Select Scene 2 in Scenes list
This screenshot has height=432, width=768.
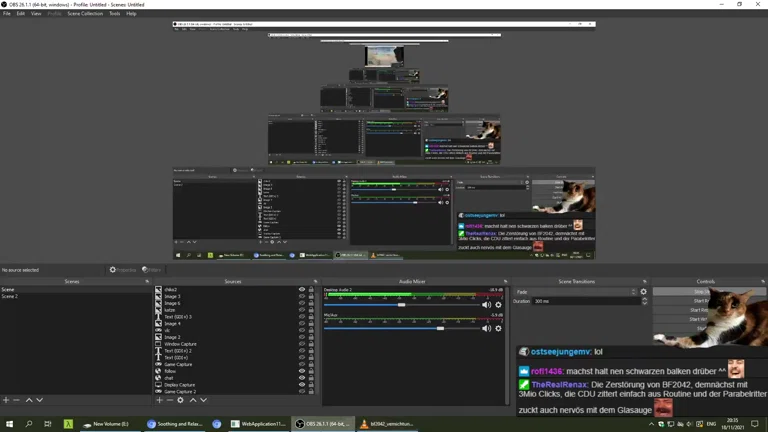click(x=10, y=297)
